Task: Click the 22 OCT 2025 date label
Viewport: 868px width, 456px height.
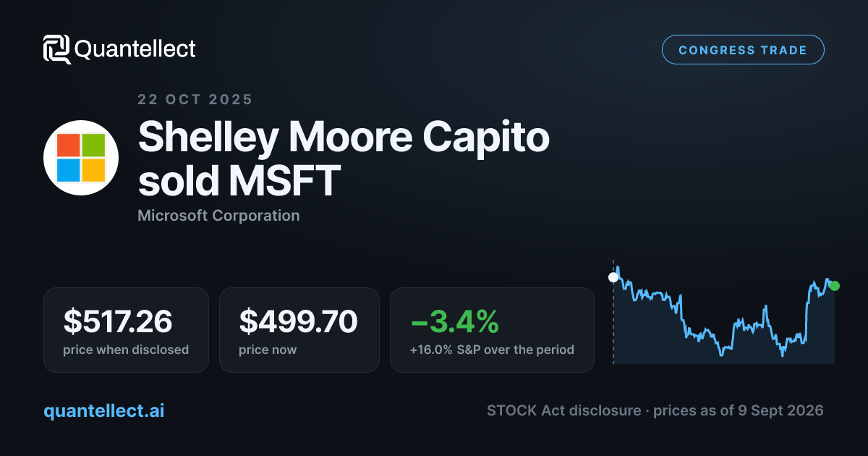Action: point(195,100)
